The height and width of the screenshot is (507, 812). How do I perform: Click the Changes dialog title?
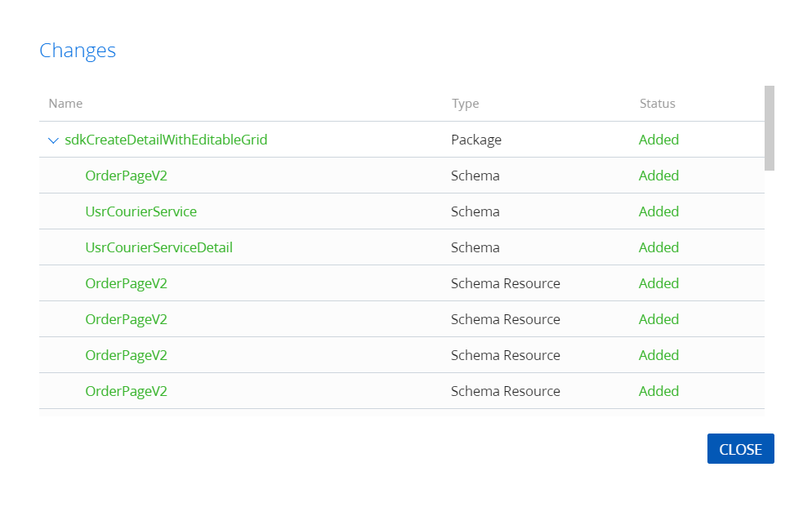[78, 51]
